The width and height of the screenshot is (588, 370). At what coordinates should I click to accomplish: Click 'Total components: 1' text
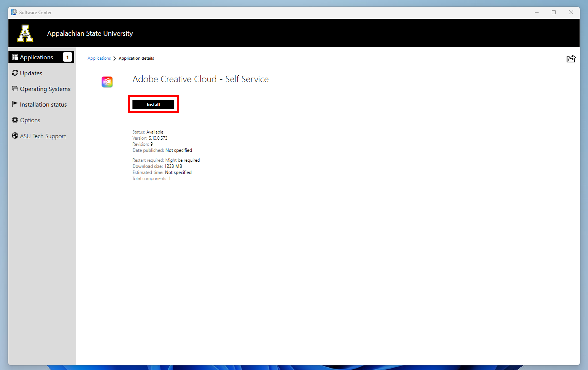[x=151, y=178]
